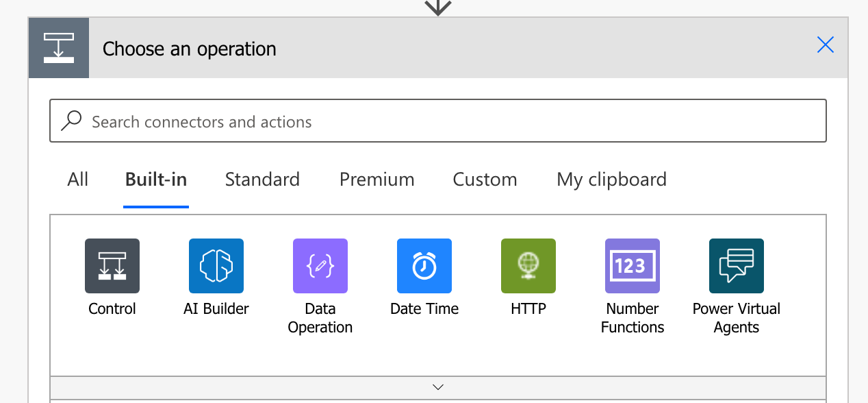Image resolution: width=868 pixels, height=403 pixels.
Task: Choose the Data Operation connector icon
Action: (x=320, y=266)
